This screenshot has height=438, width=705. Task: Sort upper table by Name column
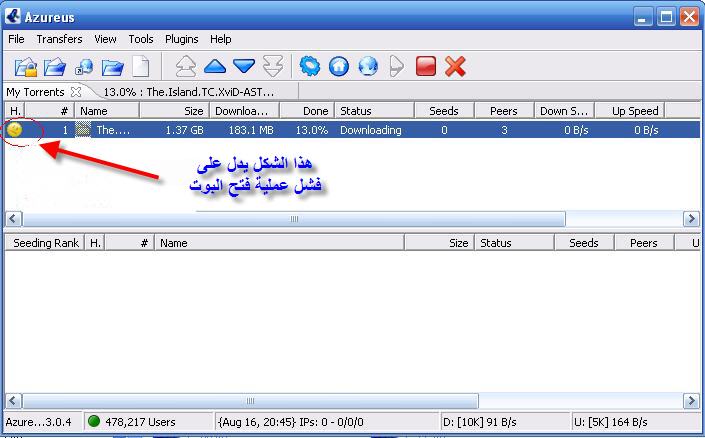pos(107,111)
